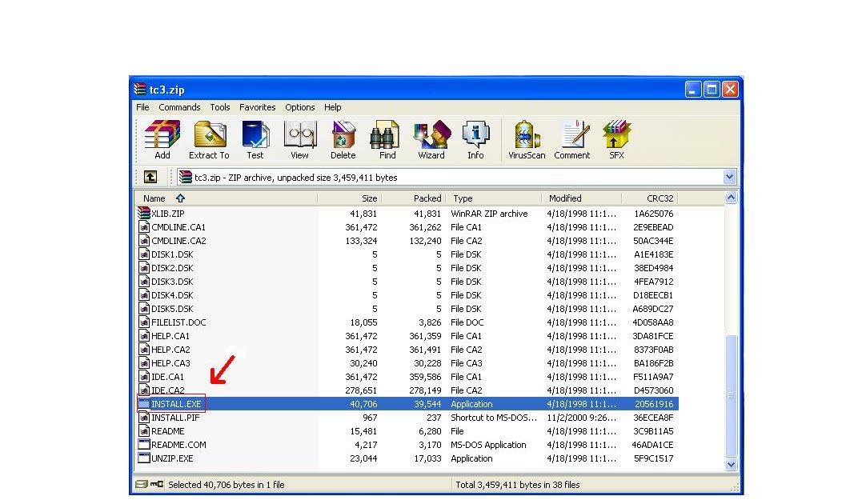Convert archive with SFX tool
854x504 pixels.
click(616, 140)
